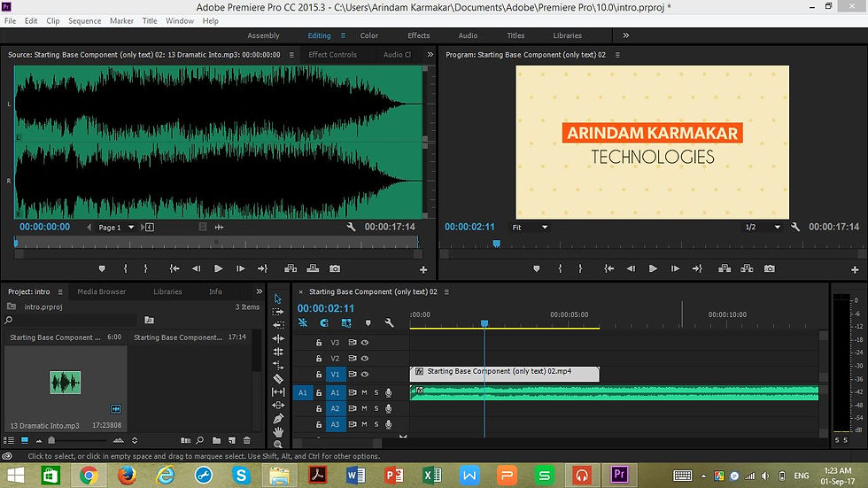This screenshot has height=488, width=868.
Task: Switch to Audio workspace
Action: [x=468, y=35]
